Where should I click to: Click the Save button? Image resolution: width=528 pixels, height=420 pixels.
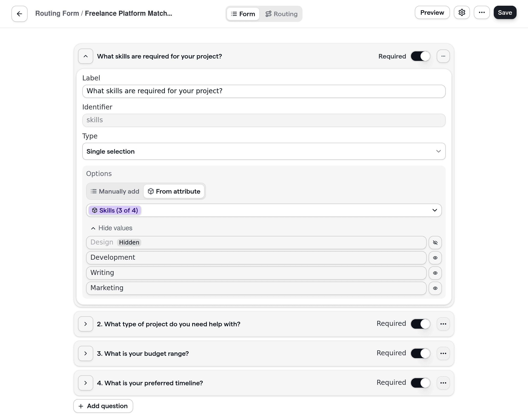tap(505, 12)
